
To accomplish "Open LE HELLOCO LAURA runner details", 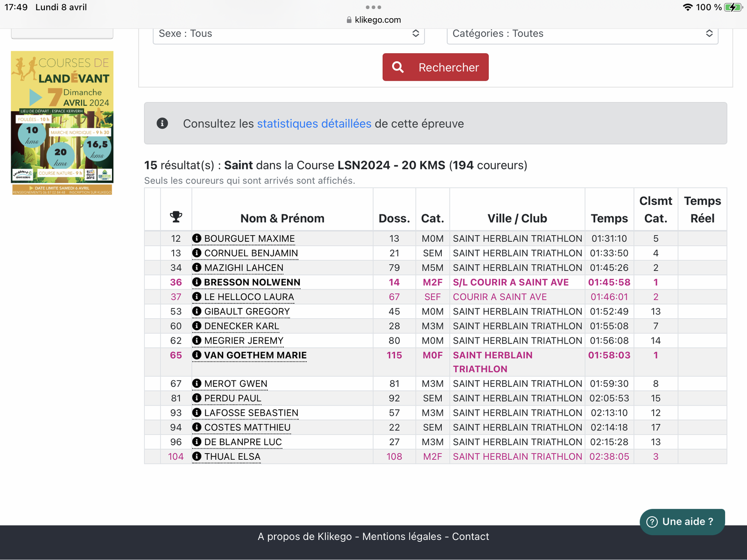I will coord(249,297).
